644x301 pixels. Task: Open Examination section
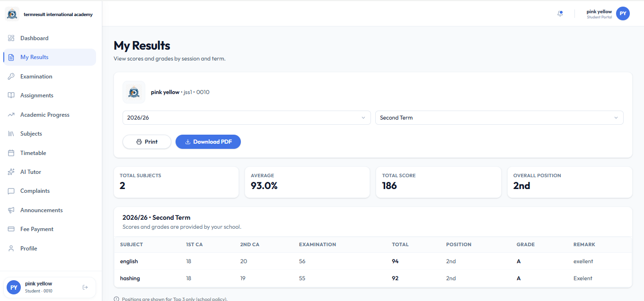point(49,77)
